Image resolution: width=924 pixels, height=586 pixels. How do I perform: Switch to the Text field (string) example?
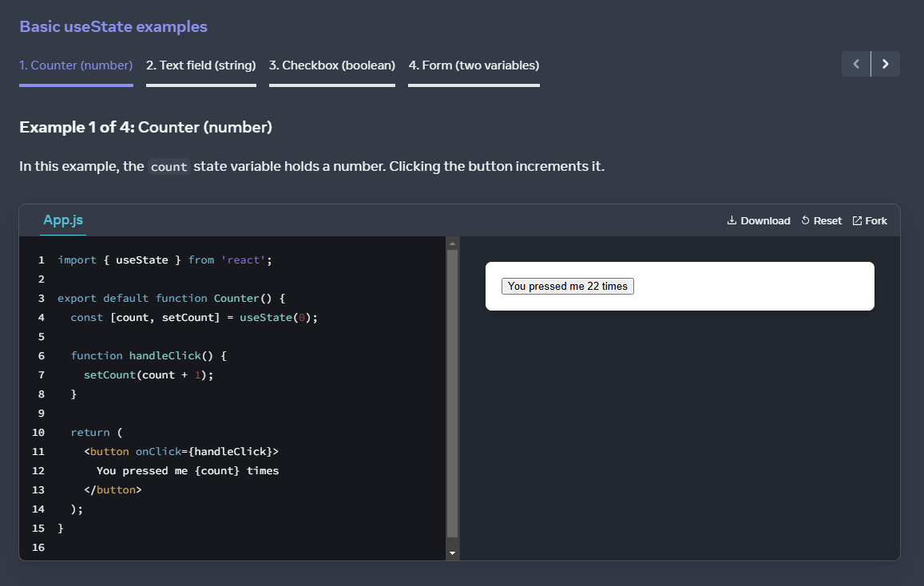pyautogui.click(x=200, y=65)
